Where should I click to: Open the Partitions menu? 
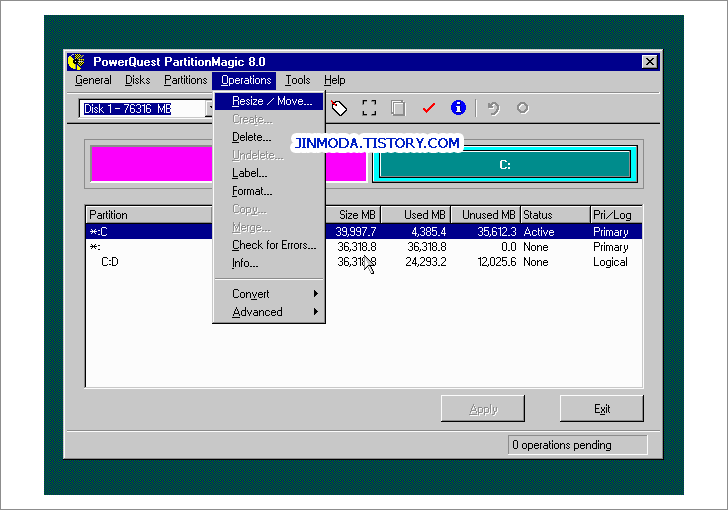(x=186, y=80)
